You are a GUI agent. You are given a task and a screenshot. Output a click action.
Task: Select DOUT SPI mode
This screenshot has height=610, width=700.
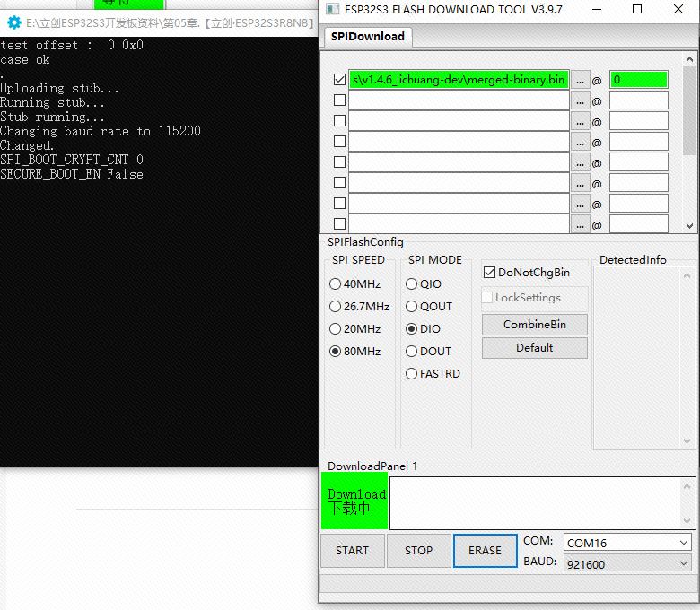428,351
